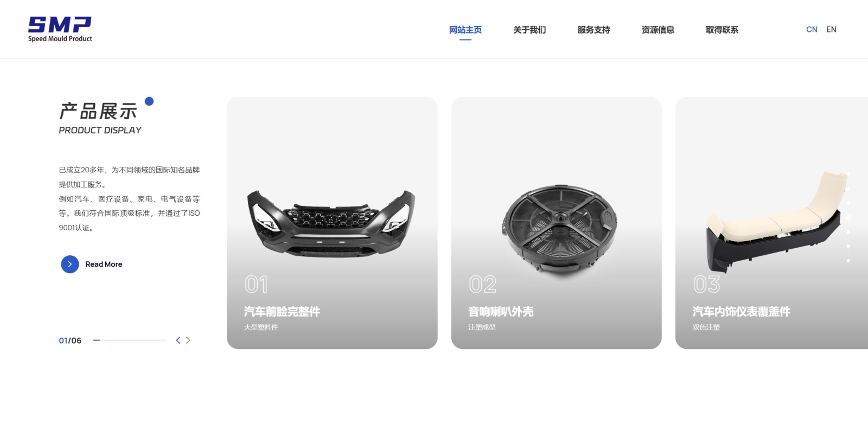Go to previous product with left chevron
Screen dimensions: 868x446
[x=178, y=340]
